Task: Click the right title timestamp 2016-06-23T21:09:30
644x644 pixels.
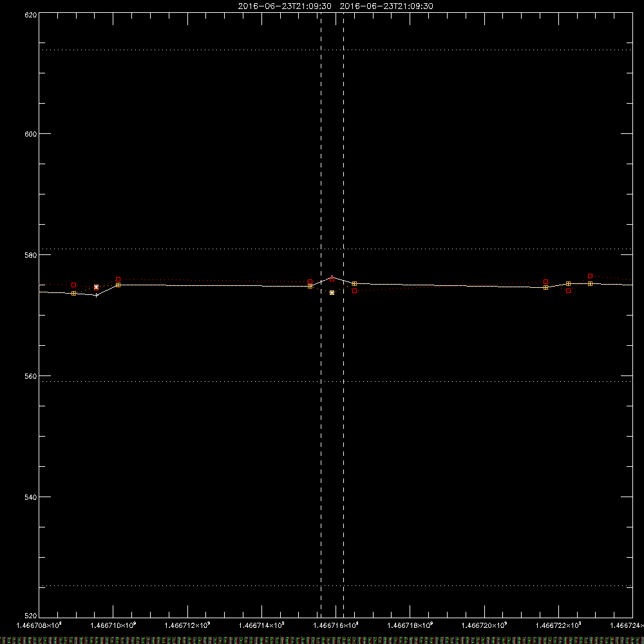Action: (x=386, y=6)
